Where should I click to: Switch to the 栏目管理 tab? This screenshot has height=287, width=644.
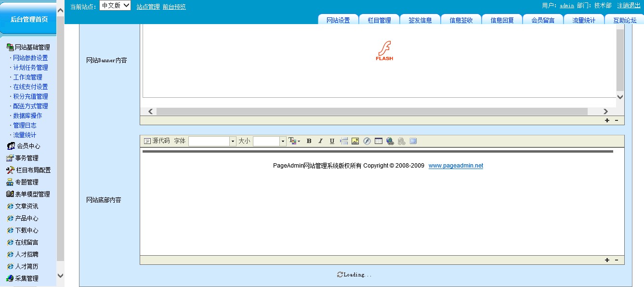pos(379,20)
